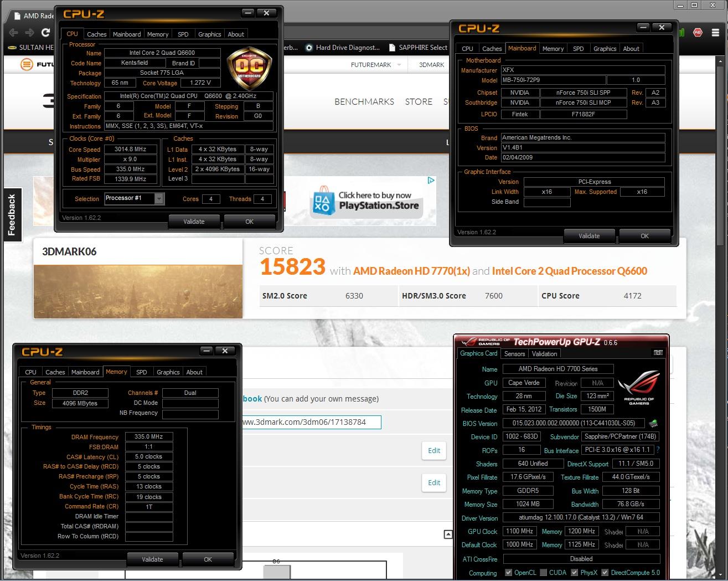
Task: Toggle the PhysX checkbox in GPU-Z
Action: tap(575, 573)
